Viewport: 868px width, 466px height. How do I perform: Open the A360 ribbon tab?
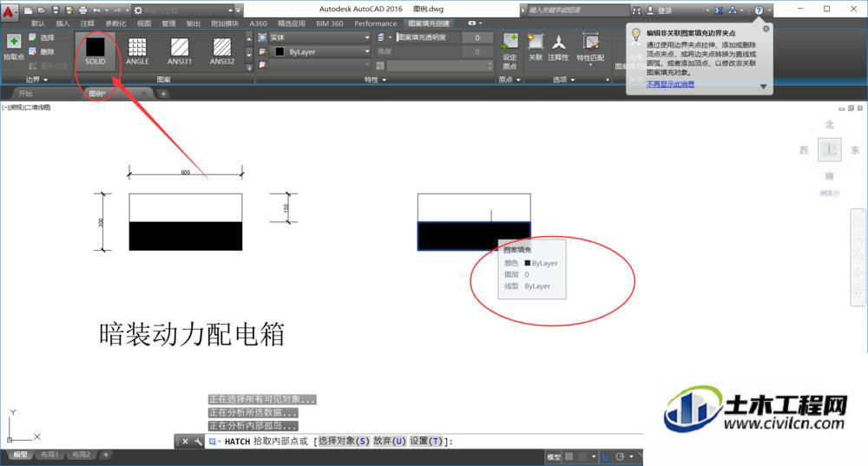(x=258, y=23)
